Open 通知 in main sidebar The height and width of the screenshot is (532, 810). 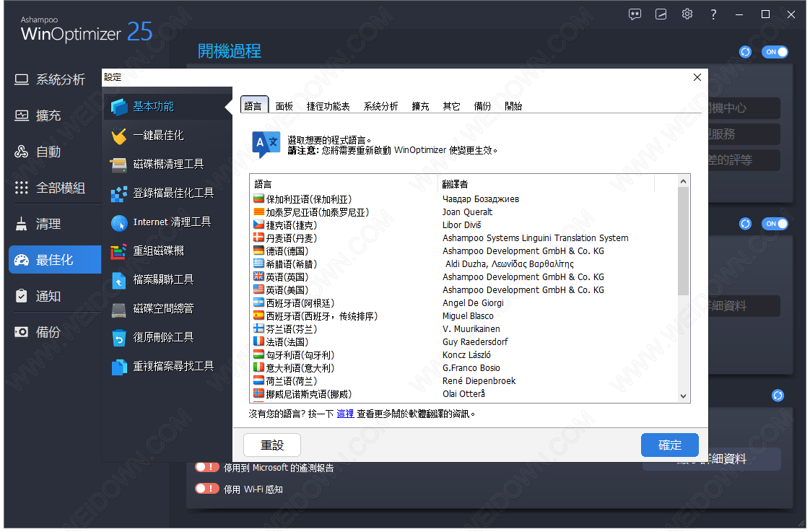coord(54,297)
